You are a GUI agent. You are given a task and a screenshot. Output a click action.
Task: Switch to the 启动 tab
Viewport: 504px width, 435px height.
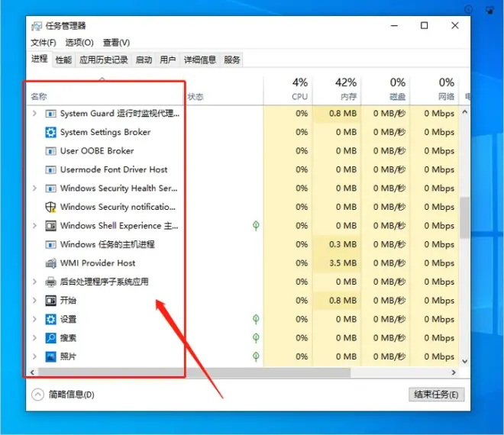coord(144,60)
